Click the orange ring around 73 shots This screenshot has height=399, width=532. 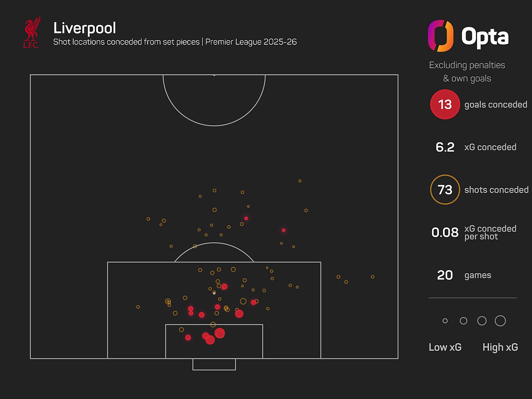tap(445, 190)
